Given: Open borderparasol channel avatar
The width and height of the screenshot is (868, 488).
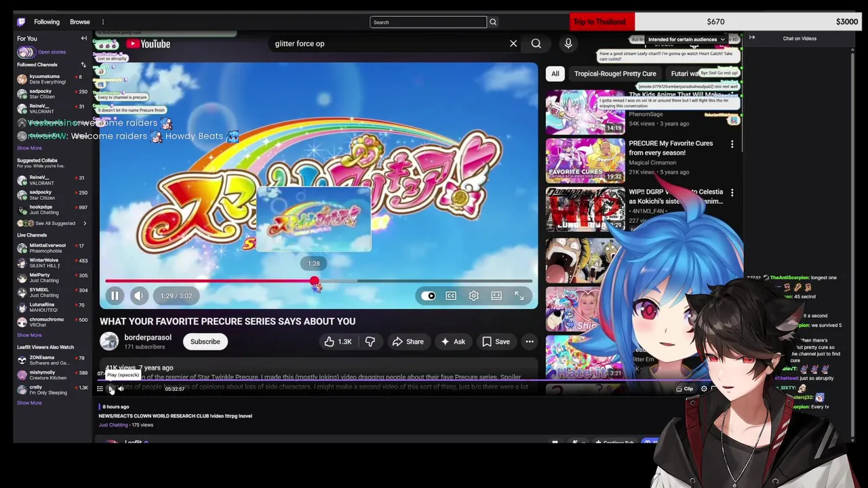Looking at the screenshot, I should (x=109, y=342).
